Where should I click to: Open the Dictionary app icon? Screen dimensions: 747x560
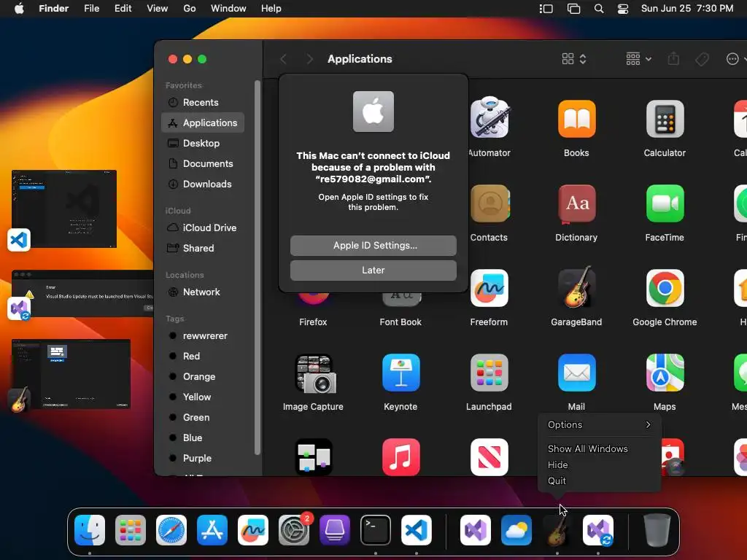pos(576,204)
